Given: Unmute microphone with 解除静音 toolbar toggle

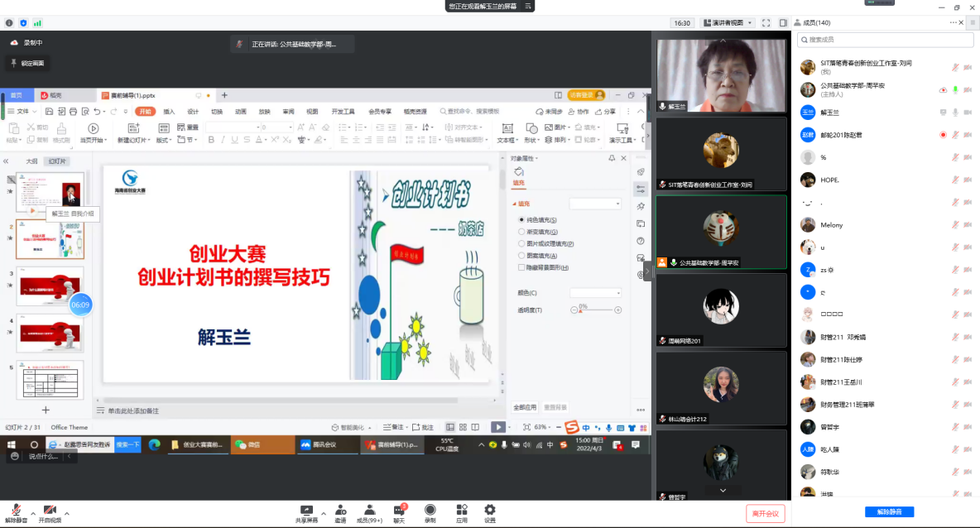Looking at the screenshot, I should [x=16, y=513].
